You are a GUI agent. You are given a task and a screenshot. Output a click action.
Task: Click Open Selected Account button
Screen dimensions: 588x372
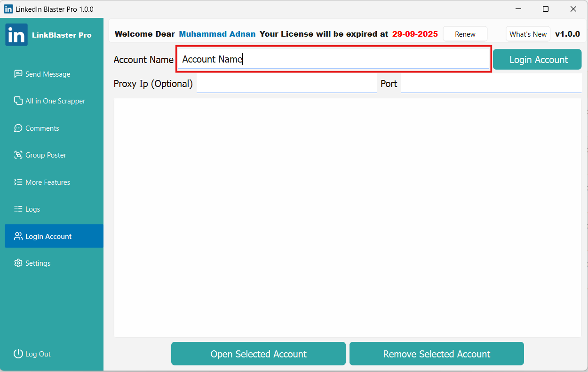[258, 354]
